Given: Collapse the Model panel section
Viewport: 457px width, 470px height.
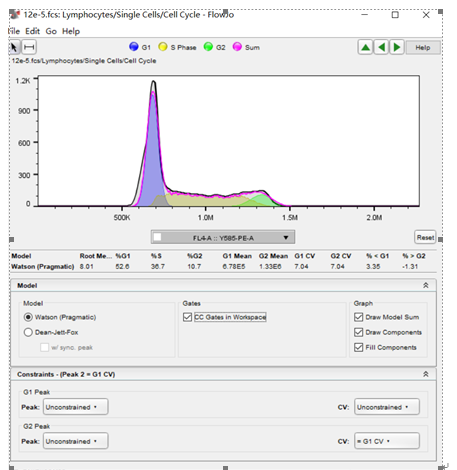Looking at the screenshot, I should 426,285.
